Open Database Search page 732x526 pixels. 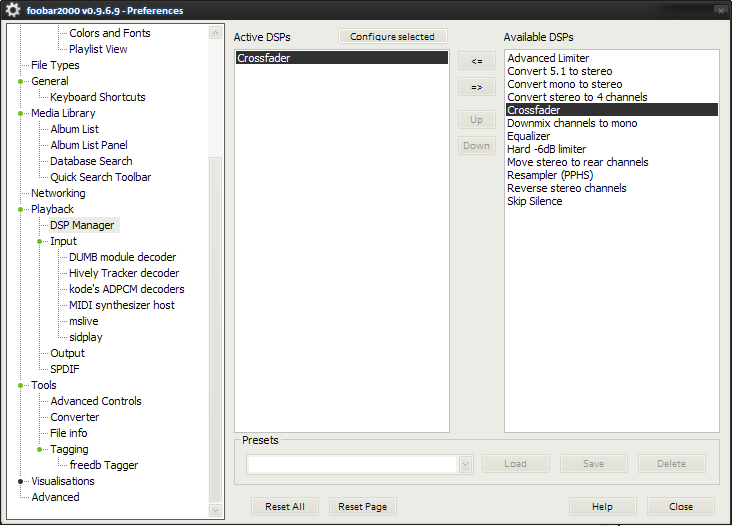[91, 161]
